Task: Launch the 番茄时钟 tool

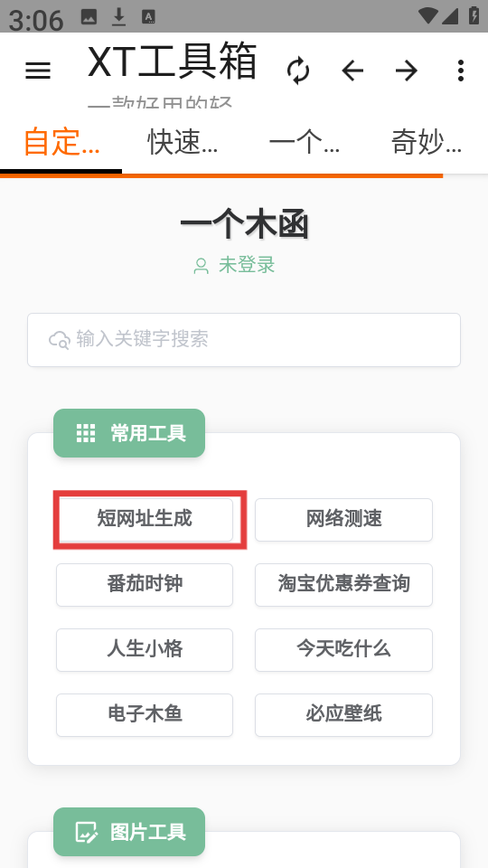Action: click(x=145, y=585)
